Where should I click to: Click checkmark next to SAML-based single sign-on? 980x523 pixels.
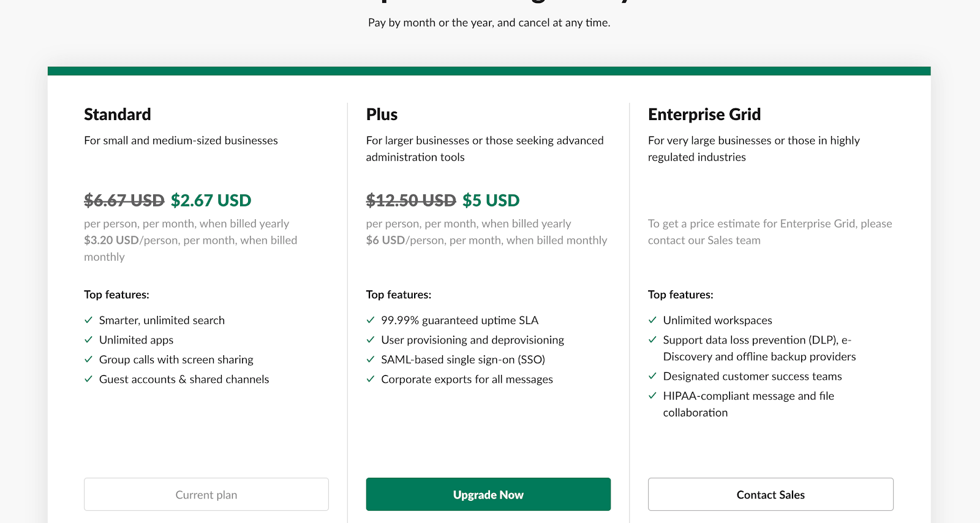pyautogui.click(x=371, y=359)
